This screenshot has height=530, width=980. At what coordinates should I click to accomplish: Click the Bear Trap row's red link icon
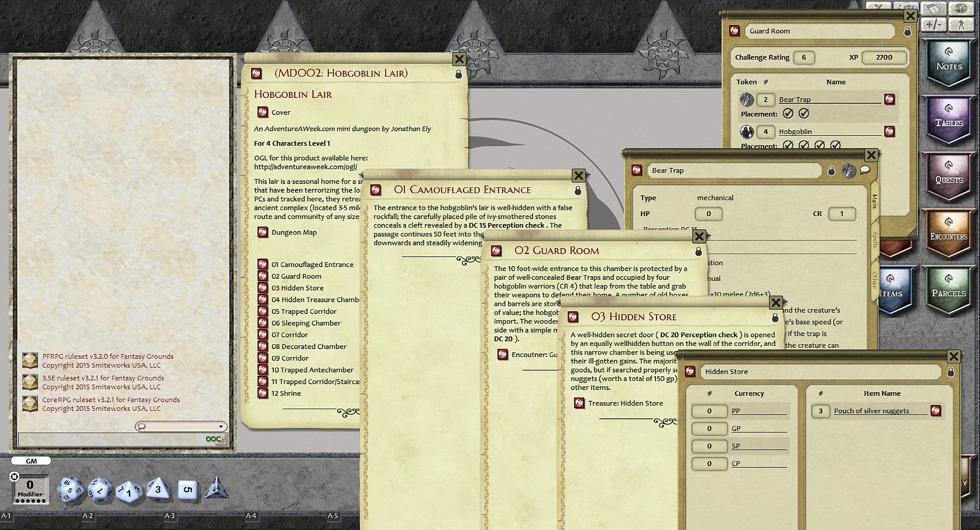[889, 99]
